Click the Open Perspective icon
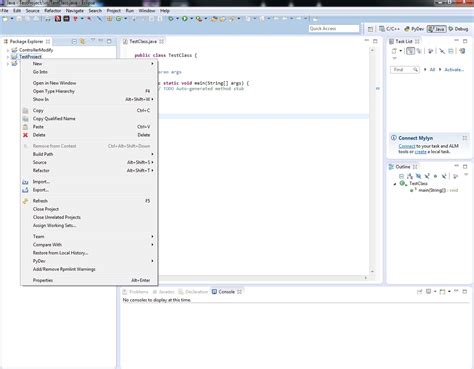474x369 pixels. [x=371, y=29]
